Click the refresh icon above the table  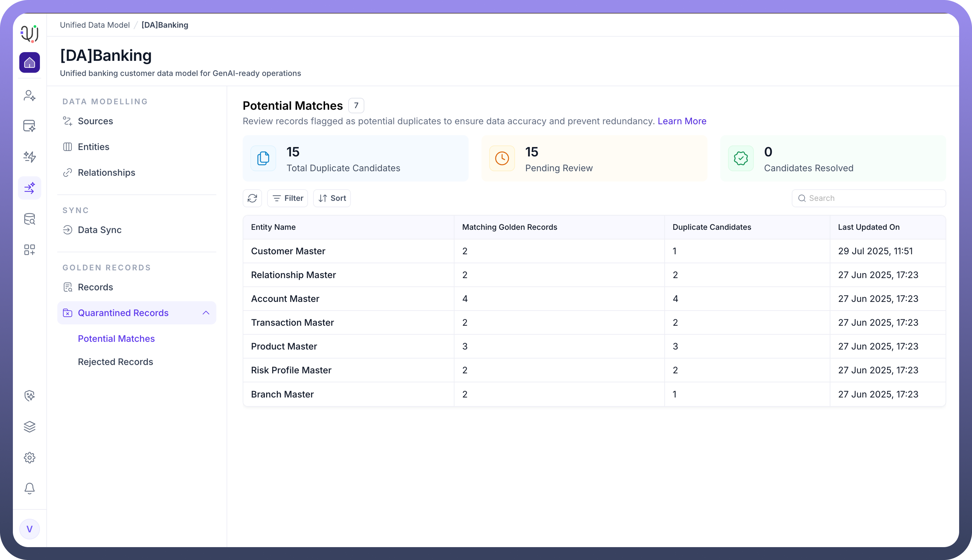(252, 198)
